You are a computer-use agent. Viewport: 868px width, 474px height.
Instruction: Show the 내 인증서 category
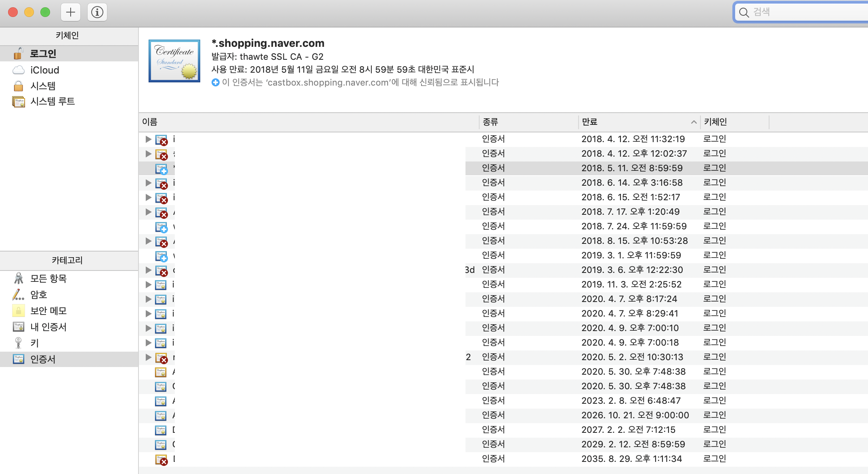tap(48, 327)
